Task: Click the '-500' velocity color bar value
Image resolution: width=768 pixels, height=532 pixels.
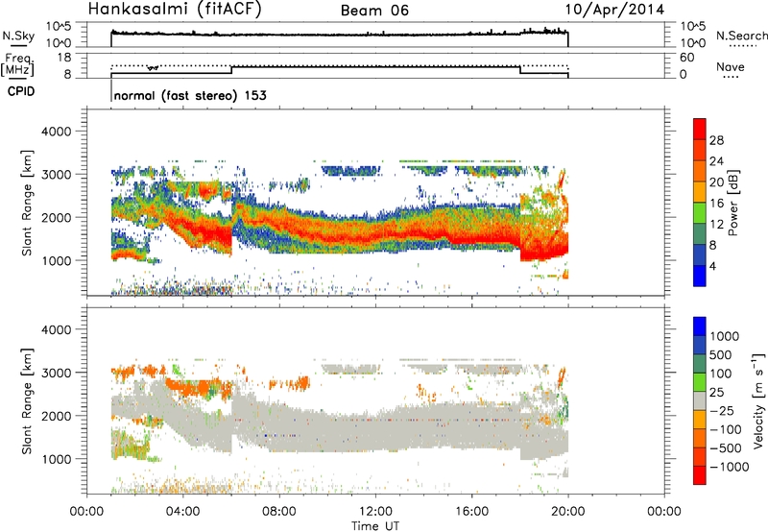Action: point(726,447)
